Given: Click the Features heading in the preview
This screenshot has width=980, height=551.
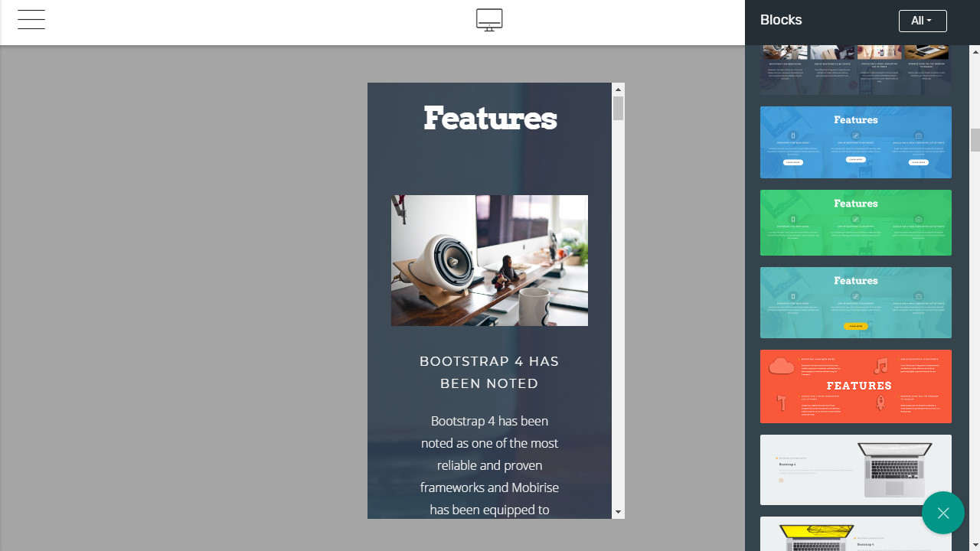Looking at the screenshot, I should [490, 119].
